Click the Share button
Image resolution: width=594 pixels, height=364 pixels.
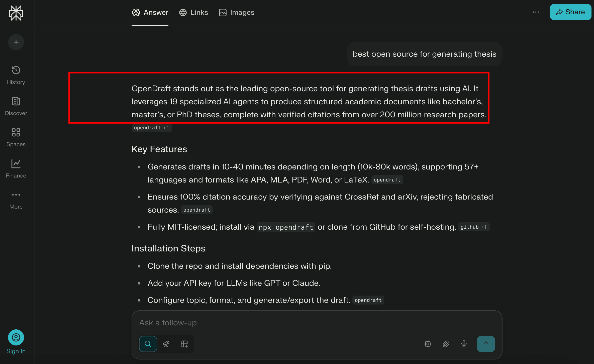pyautogui.click(x=570, y=12)
